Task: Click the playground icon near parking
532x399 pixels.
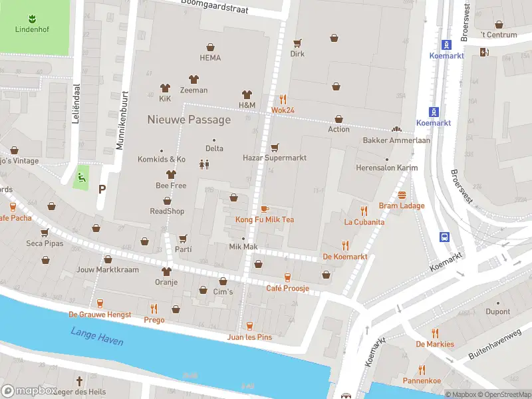Action: pyautogui.click(x=81, y=178)
